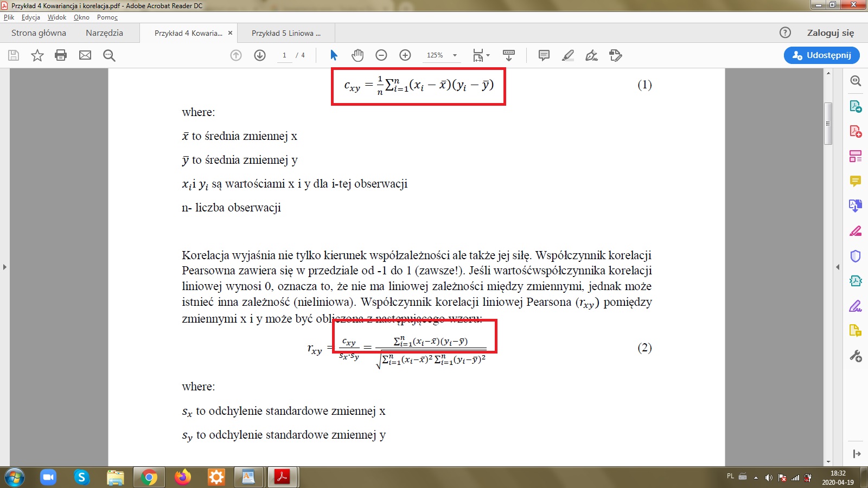Image resolution: width=868 pixels, height=488 pixels.
Task: Click the Save file icon
Action: pyautogui.click(x=14, y=55)
